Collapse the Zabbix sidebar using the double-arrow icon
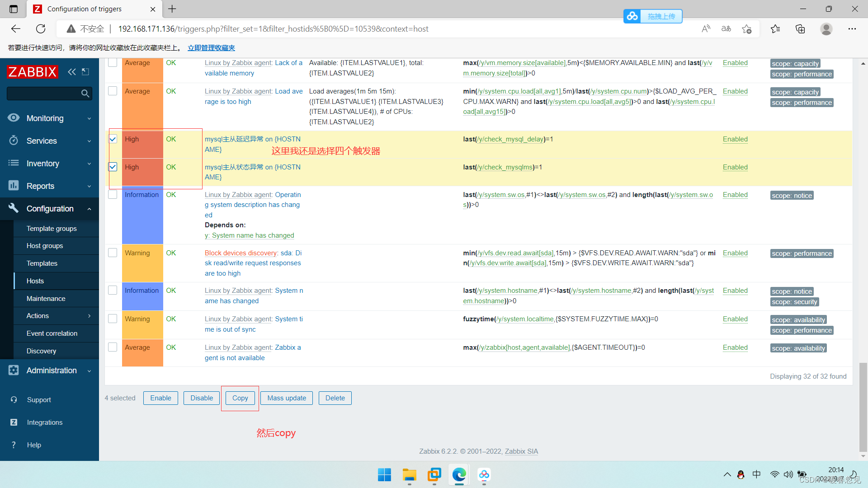Viewport: 868px width, 488px height. click(71, 71)
